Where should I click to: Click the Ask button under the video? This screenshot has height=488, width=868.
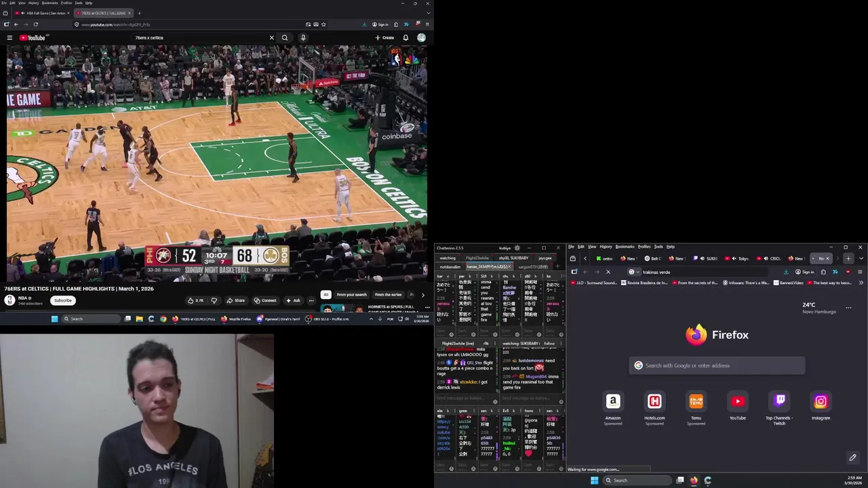pyautogui.click(x=293, y=300)
